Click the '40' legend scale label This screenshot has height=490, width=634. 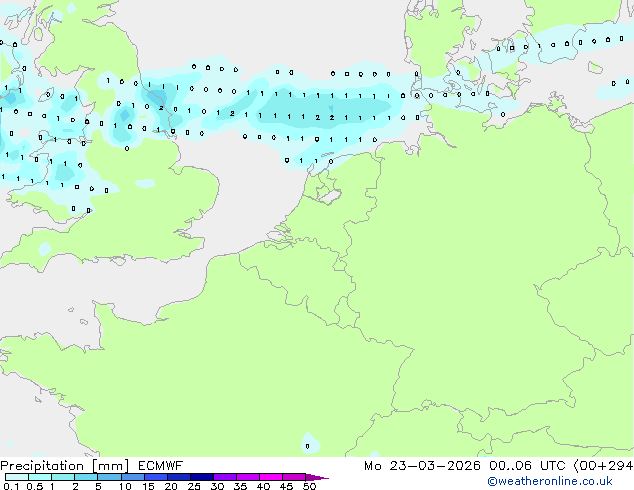coord(263,486)
